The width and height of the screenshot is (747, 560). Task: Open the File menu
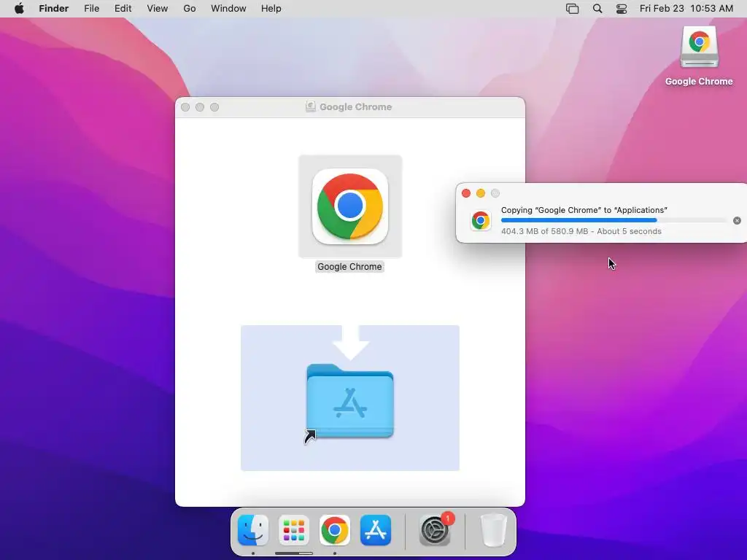pos(91,9)
